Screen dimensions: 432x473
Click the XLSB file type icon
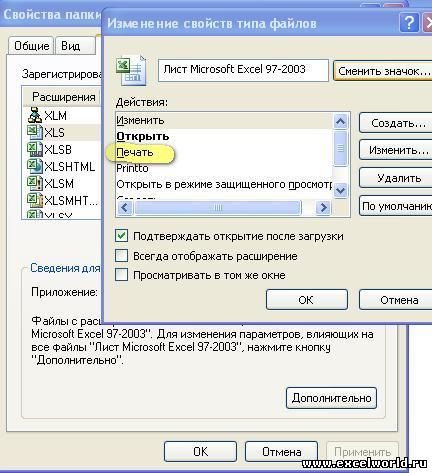(35, 149)
